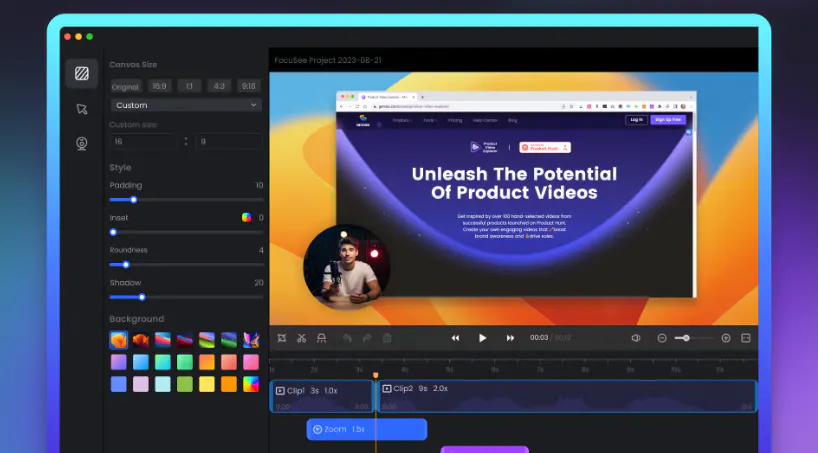
Task: Click the orange playhead marker
Action: (x=376, y=375)
